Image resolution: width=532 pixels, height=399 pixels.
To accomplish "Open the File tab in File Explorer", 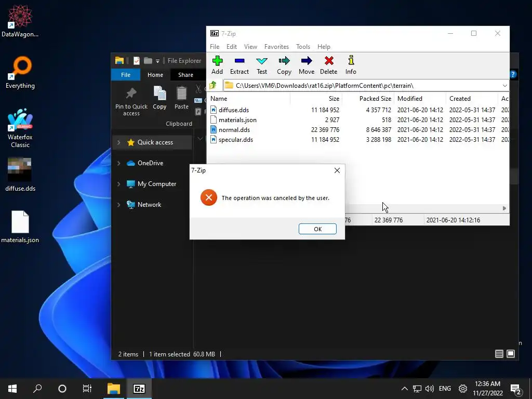I will coord(126,75).
